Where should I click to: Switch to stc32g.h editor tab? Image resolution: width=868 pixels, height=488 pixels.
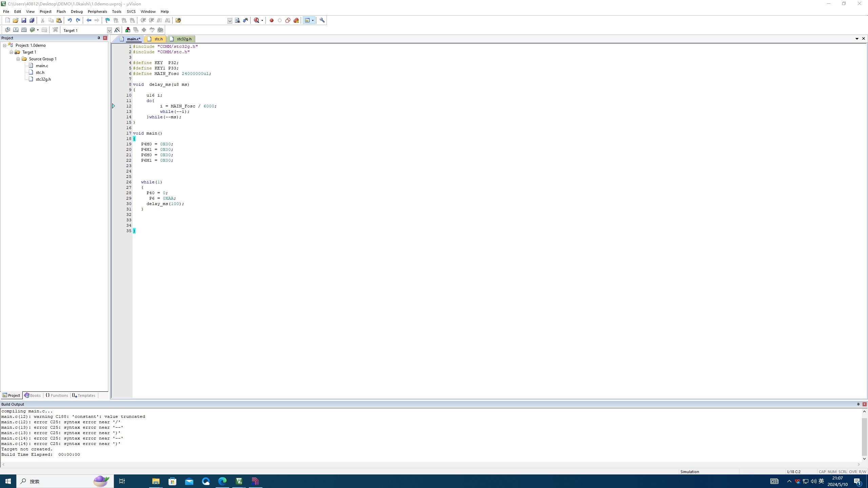(181, 39)
